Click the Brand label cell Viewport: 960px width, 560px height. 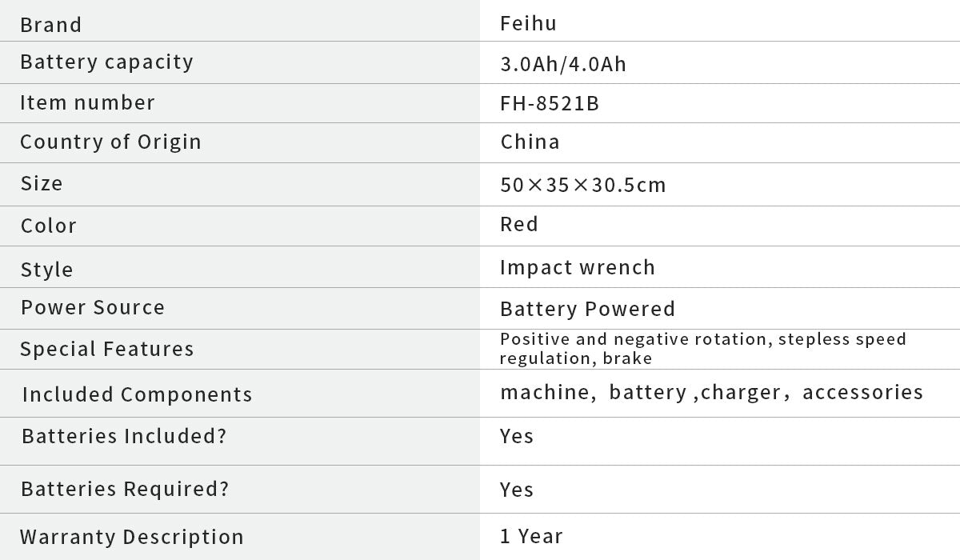click(50, 25)
